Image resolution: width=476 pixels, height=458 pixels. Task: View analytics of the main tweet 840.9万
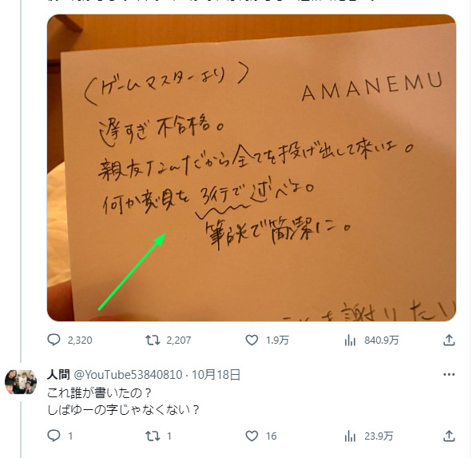350,340
